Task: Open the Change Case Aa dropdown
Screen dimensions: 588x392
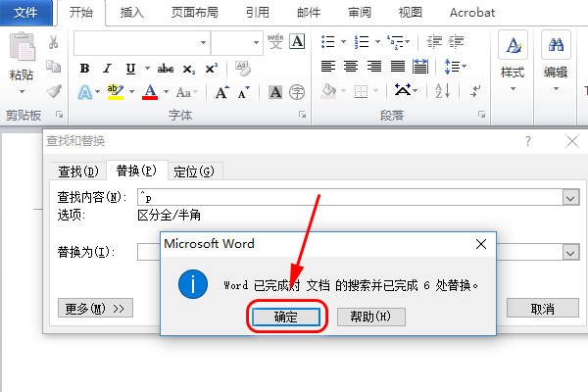Action: click(187, 92)
